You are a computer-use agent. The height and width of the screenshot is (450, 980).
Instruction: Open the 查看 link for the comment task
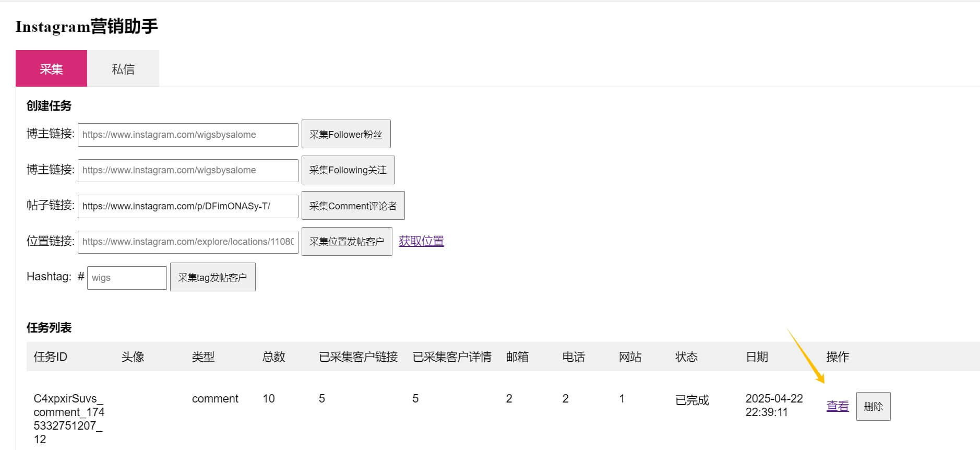(838, 406)
